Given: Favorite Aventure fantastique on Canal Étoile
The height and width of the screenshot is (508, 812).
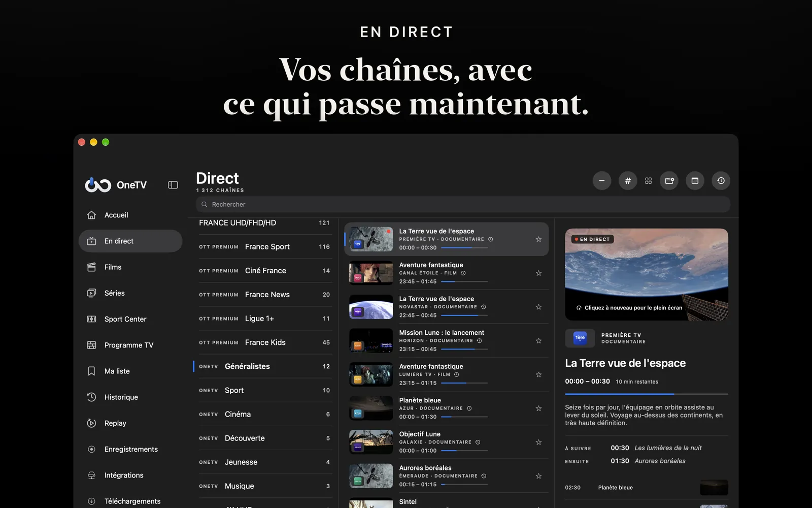Looking at the screenshot, I should [538, 273].
